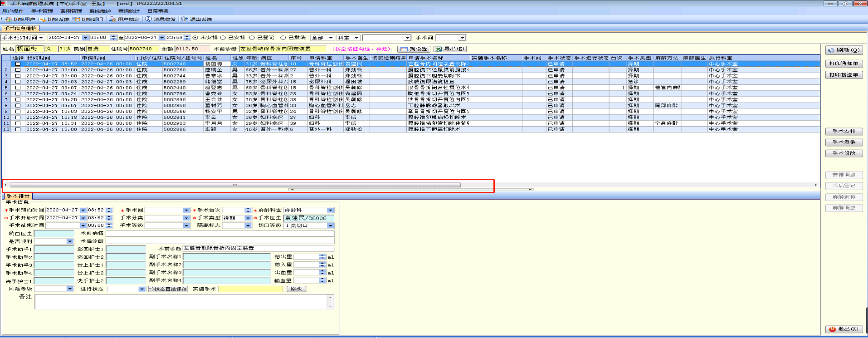The height and width of the screenshot is (338, 868).
Task: Click the 输血医生 input field
Action: 54,234
